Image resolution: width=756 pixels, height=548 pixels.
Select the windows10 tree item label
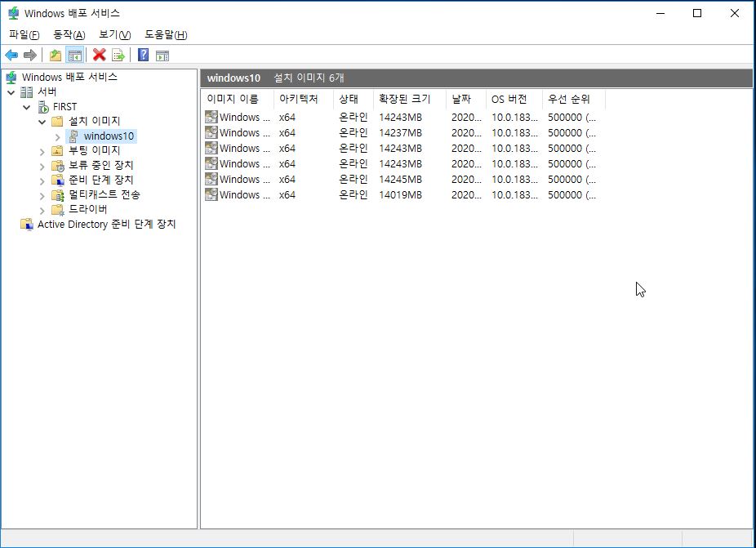coord(109,136)
